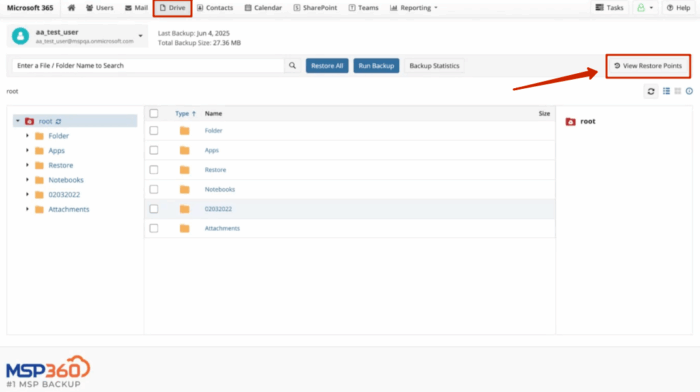Expand the Folder tree node
The height and width of the screenshot is (392, 700).
click(x=27, y=136)
